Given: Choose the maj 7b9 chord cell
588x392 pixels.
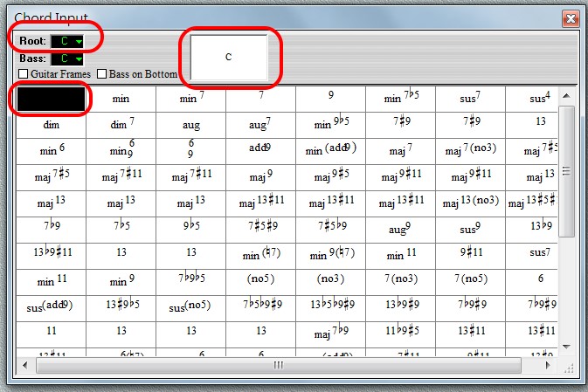Looking at the screenshot, I should click(x=331, y=335).
